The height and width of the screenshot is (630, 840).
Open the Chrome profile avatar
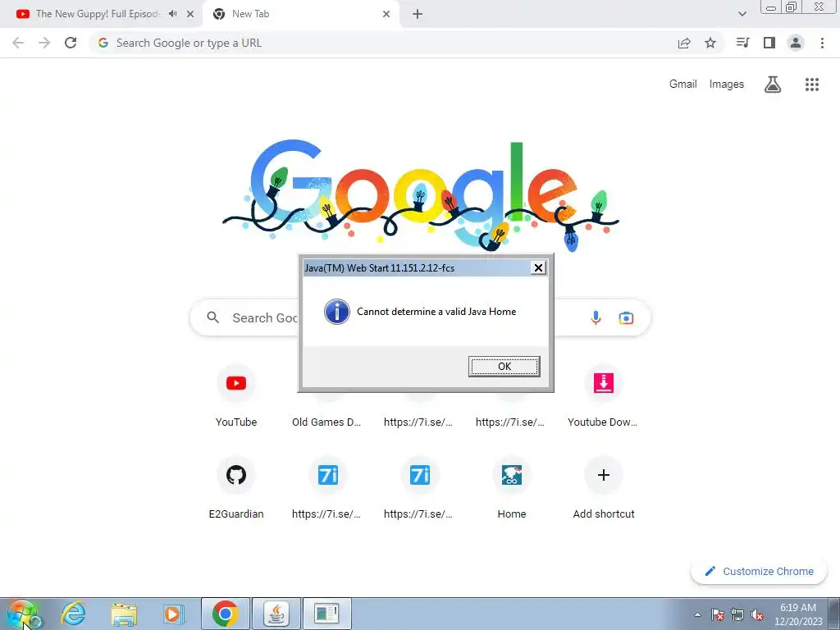coord(796,43)
